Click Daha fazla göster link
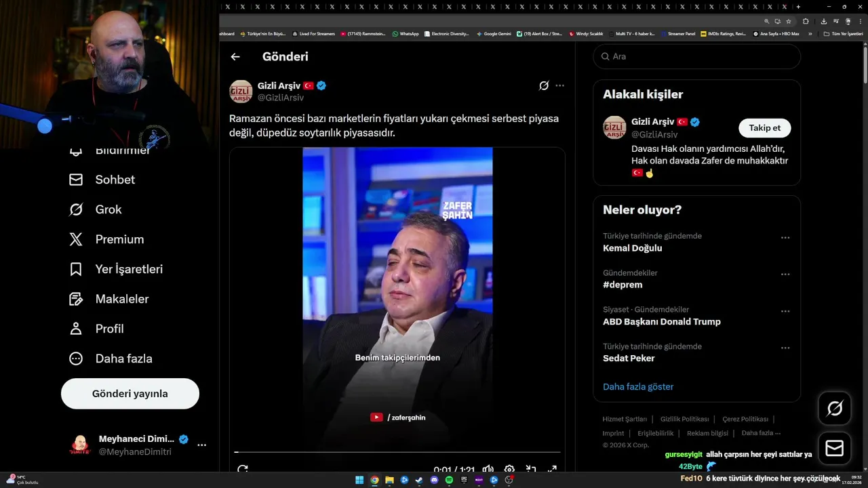868x488 pixels. point(638,386)
